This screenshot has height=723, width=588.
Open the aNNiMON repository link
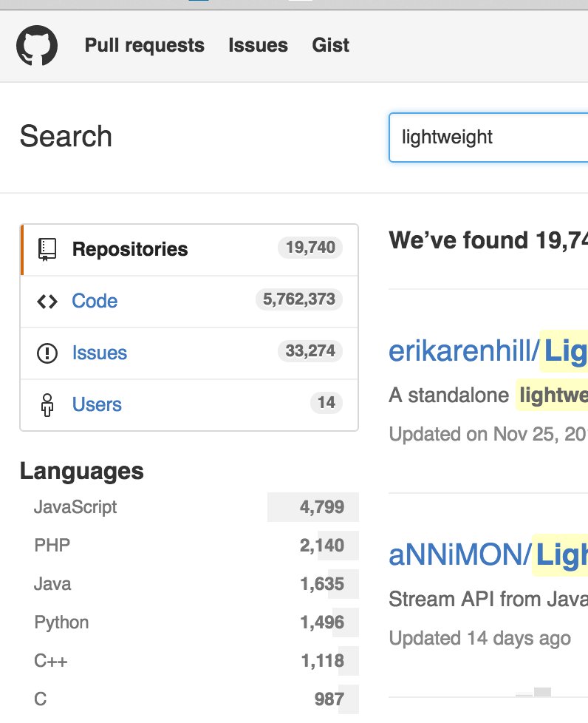pos(488,554)
